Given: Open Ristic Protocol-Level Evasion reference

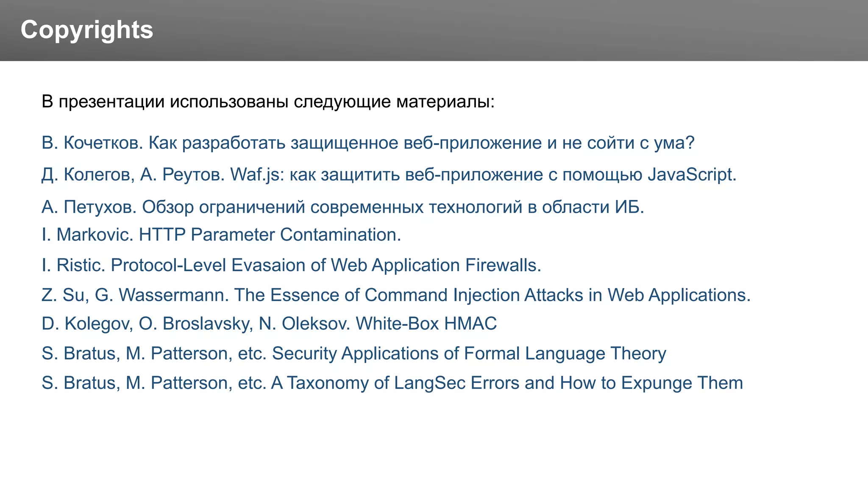Looking at the screenshot, I should pyautogui.click(x=292, y=266).
